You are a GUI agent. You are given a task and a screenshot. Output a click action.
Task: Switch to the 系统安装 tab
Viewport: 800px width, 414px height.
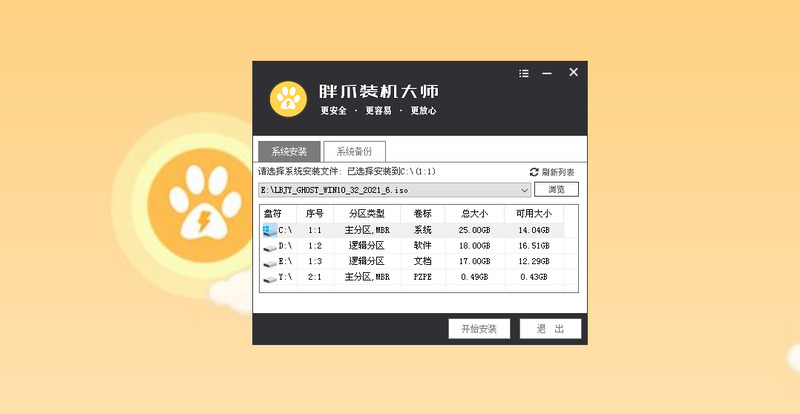point(289,152)
